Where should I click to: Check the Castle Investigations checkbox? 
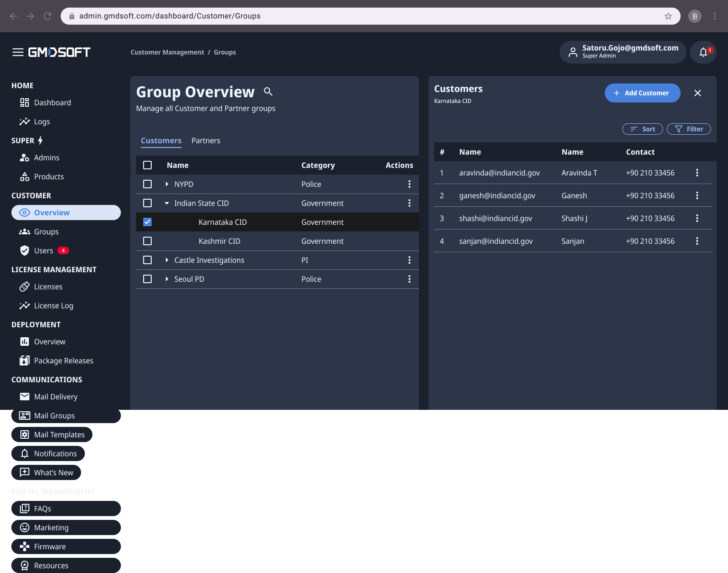(147, 260)
